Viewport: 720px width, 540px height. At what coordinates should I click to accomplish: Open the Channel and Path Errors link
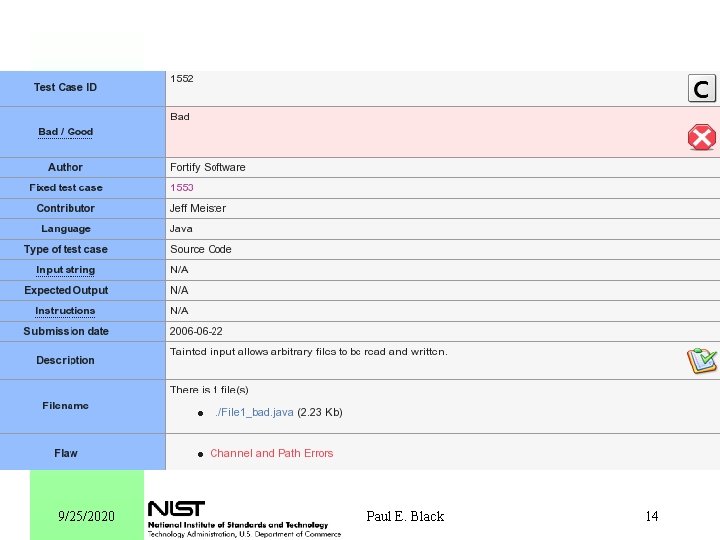272,453
